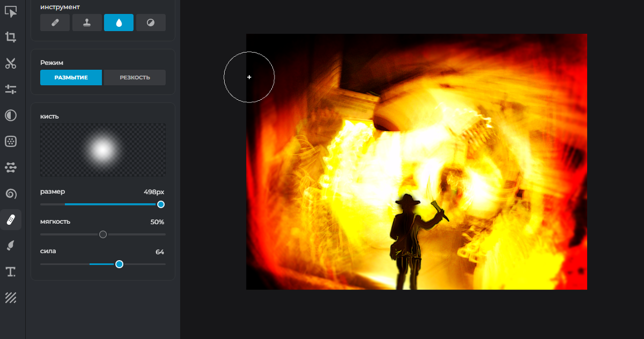This screenshot has height=339, width=644.
Task: Adjust the сила slider handle
Action: (120, 264)
